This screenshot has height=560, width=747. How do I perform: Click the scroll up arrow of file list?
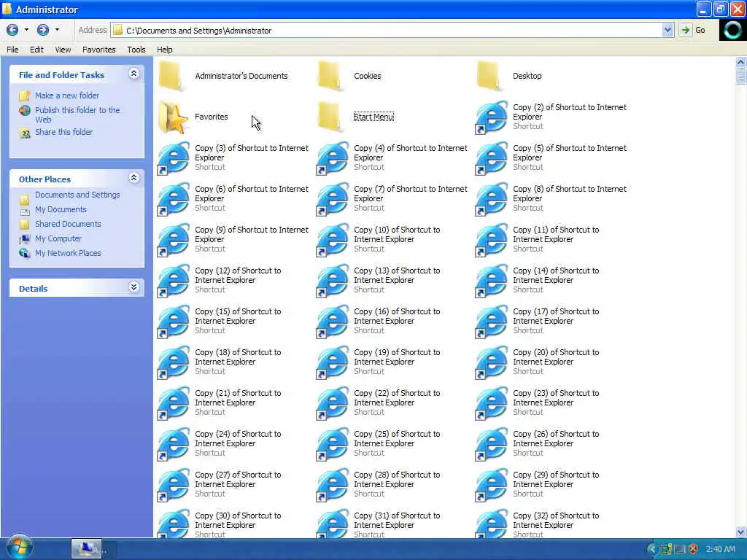coord(741,62)
